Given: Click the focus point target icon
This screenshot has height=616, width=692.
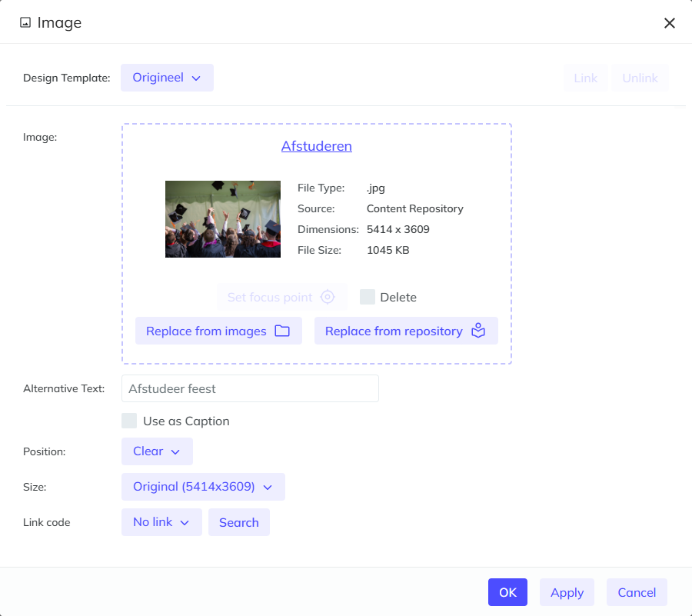Looking at the screenshot, I should point(328,297).
